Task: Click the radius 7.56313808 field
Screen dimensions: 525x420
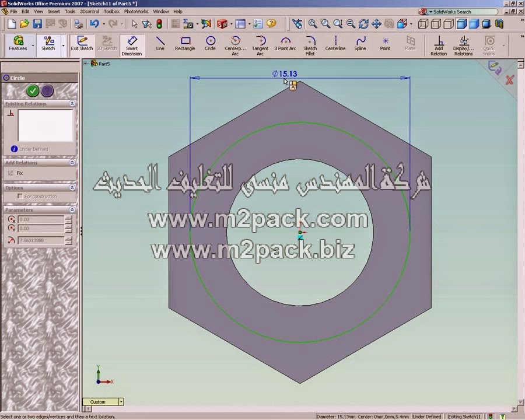Action: (x=41, y=240)
